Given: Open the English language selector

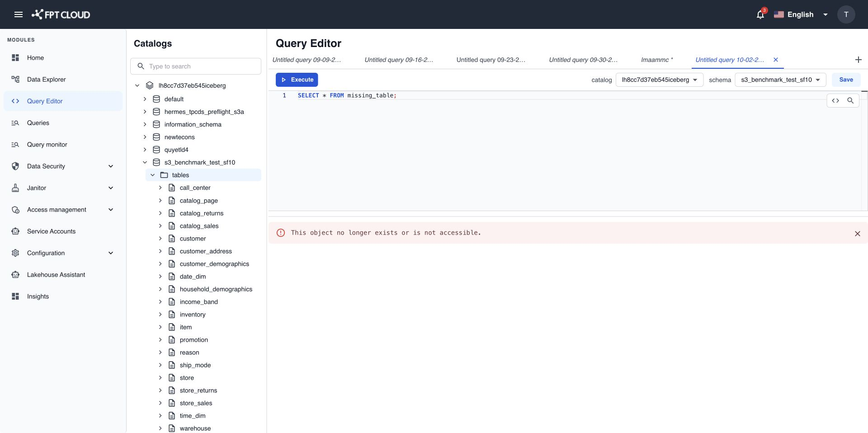Looking at the screenshot, I should coord(801,14).
